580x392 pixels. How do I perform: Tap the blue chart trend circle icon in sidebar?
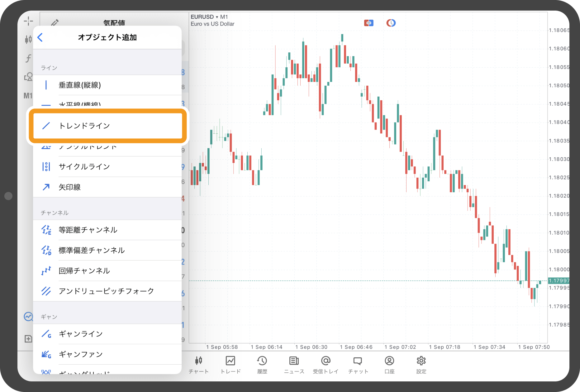pos(28,317)
